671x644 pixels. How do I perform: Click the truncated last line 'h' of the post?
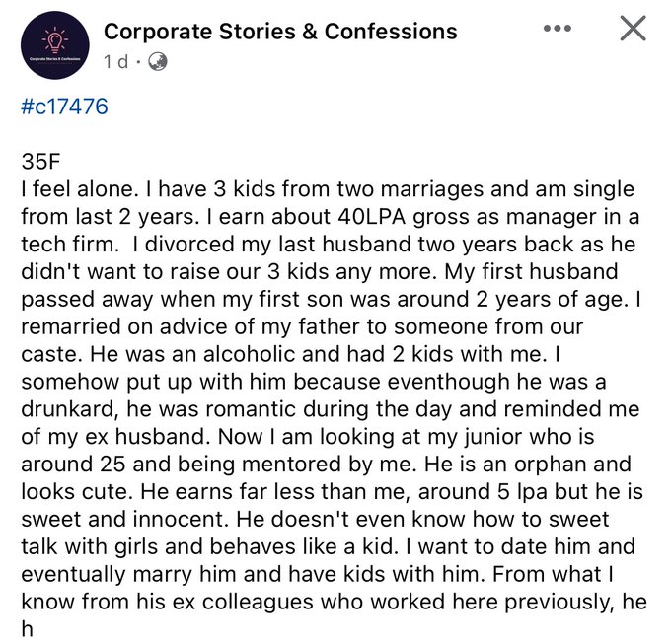(x=27, y=629)
